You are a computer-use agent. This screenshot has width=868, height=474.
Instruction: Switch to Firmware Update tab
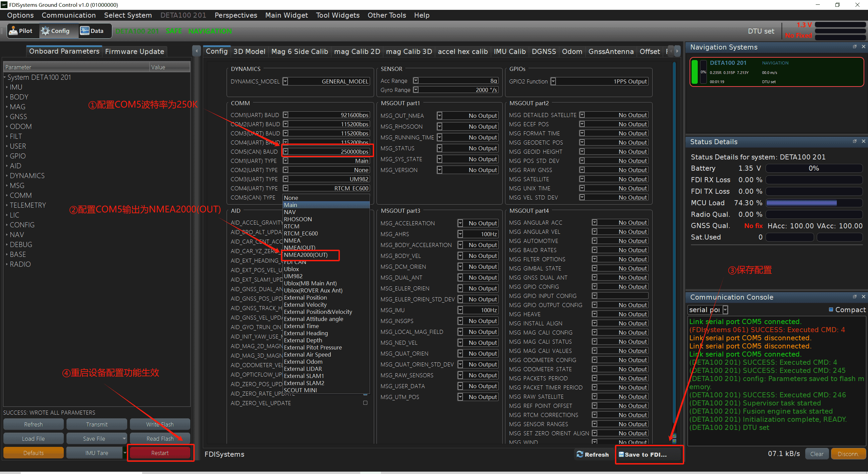(x=134, y=52)
